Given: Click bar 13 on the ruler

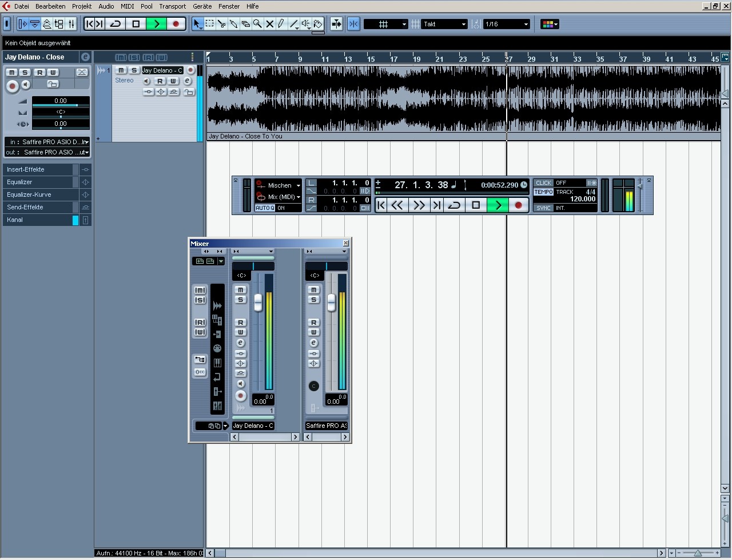Looking at the screenshot, I should 348,59.
